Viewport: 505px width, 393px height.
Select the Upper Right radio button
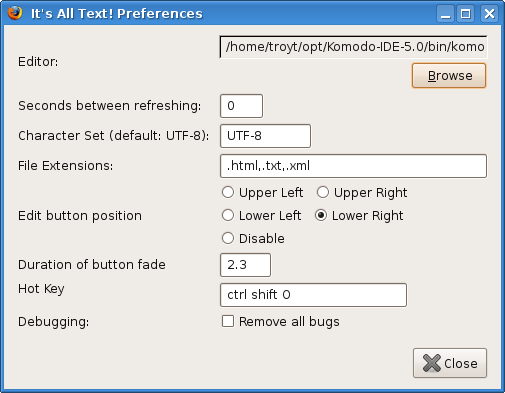[323, 192]
